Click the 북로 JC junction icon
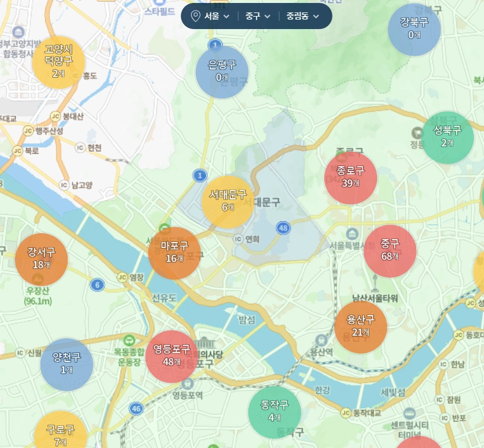This screenshot has height=448, width=484. click(17, 151)
